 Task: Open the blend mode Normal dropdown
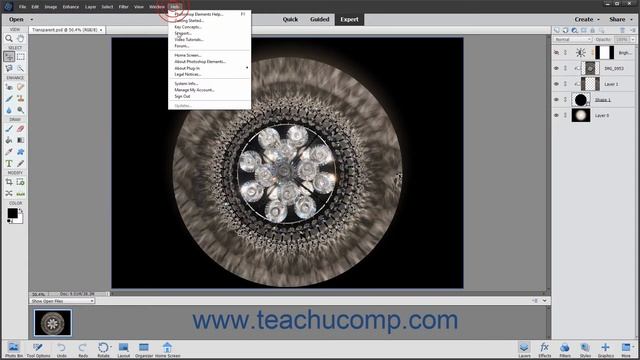click(572, 40)
